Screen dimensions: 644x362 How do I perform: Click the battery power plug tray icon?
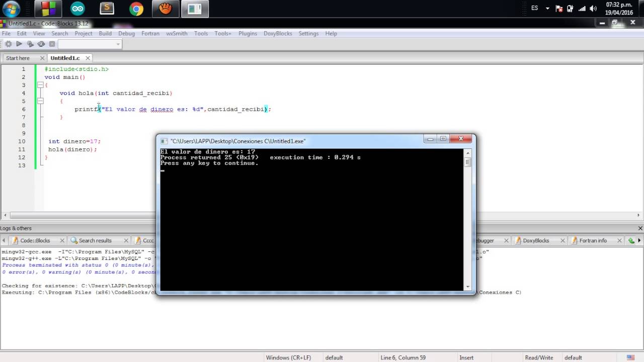click(571, 9)
